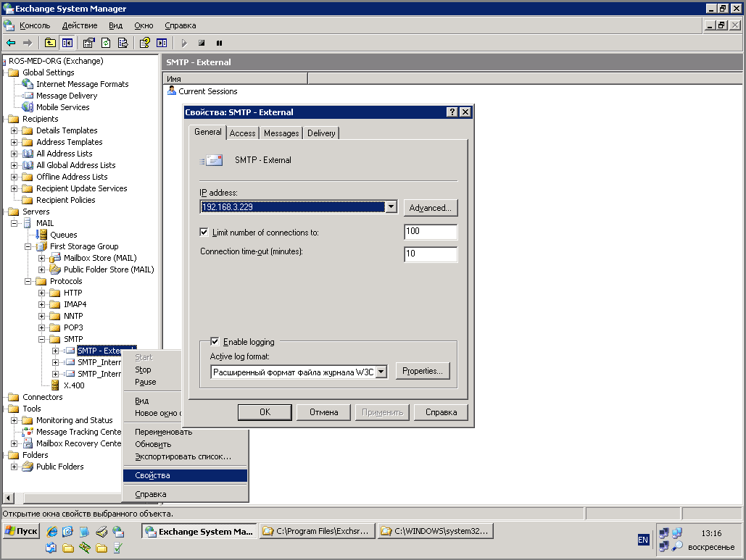Toggle Limit number of connections checkbox

pos(204,232)
